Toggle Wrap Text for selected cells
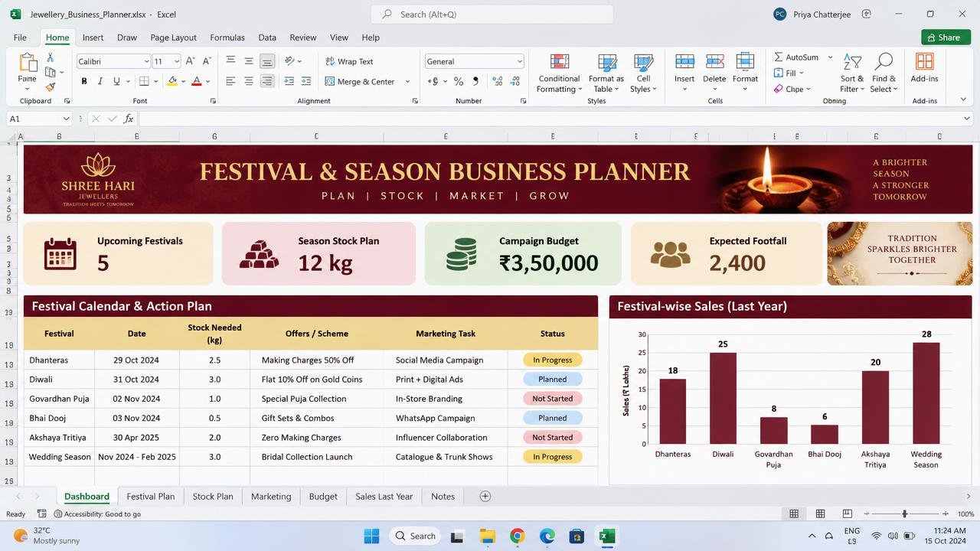980x551 pixels. click(349, 61)
